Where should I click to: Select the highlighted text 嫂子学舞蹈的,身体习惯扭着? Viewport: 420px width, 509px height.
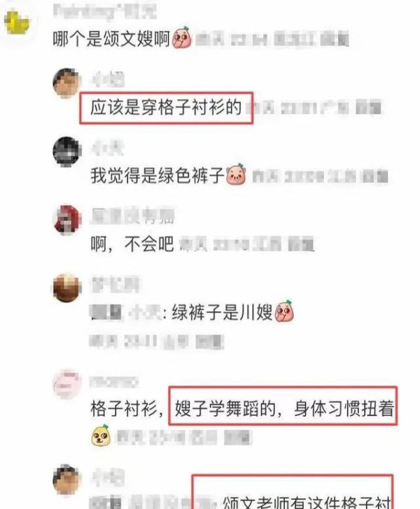pyautogui.click(x=284, y=408)
